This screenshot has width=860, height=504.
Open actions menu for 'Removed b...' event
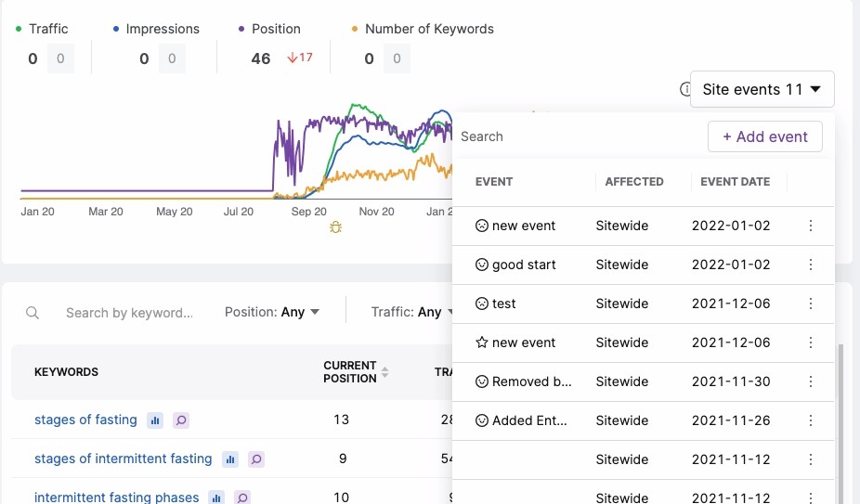(811, 381)
